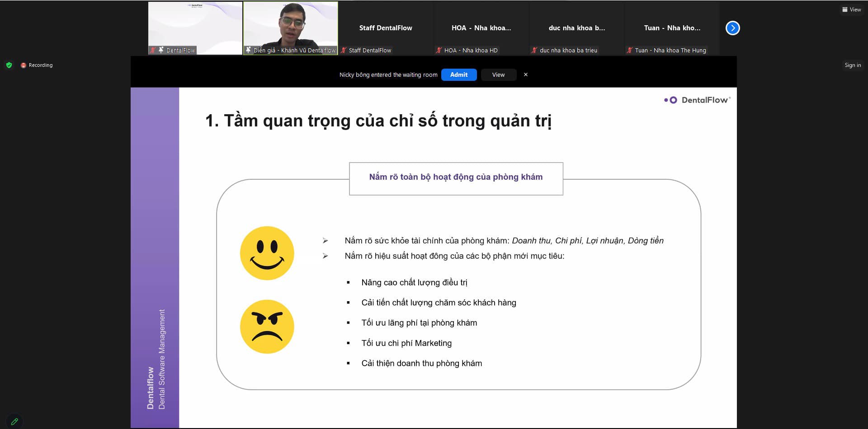
Task: Select the Staff DentalFlow participant tile
Action: 386,28
